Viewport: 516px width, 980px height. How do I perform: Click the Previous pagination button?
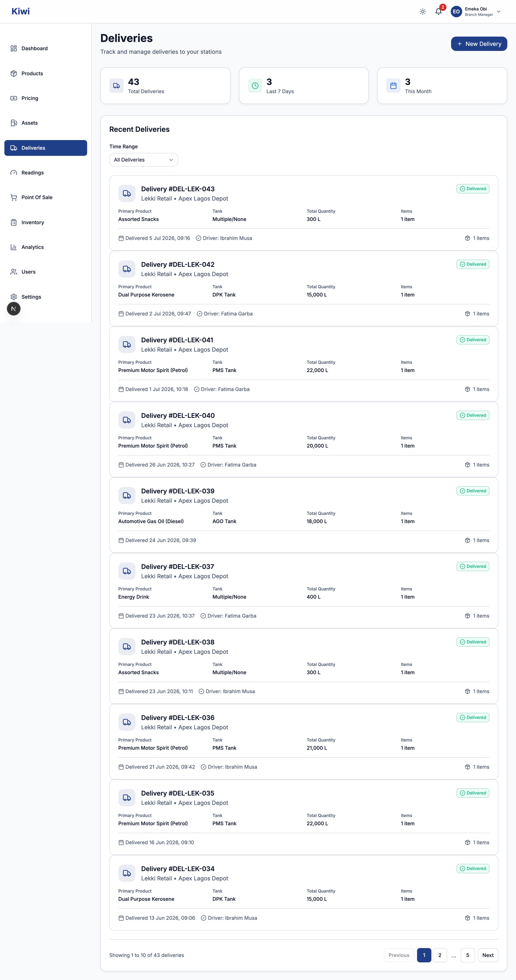tap(399, 955)
